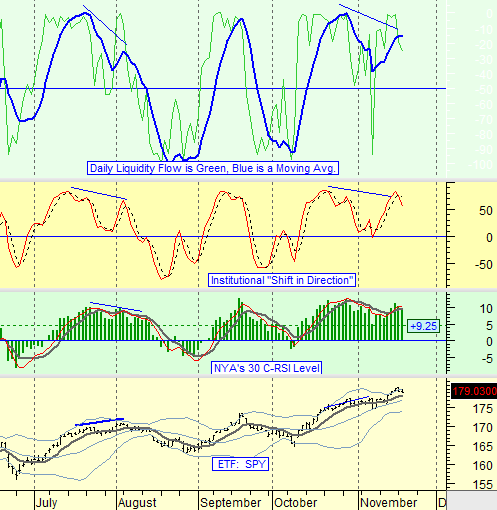Click the 10 value on C-RSI scale

coord(486,309)
